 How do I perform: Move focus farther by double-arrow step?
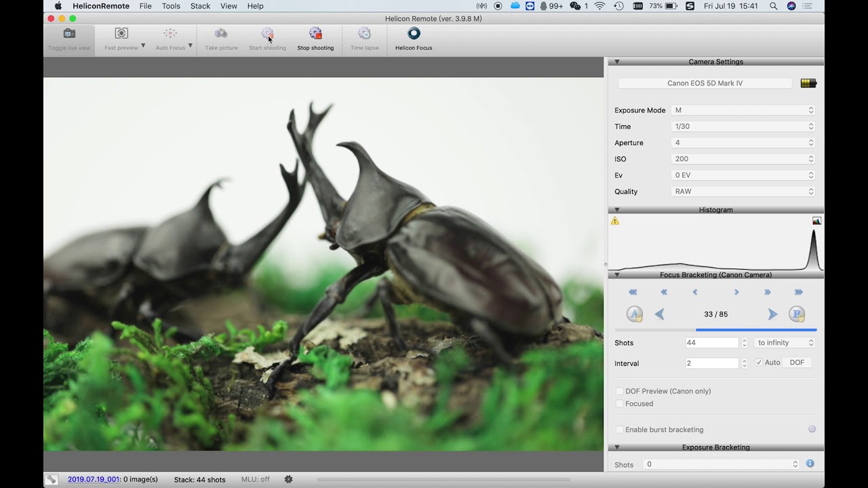(x=768, y=292)
